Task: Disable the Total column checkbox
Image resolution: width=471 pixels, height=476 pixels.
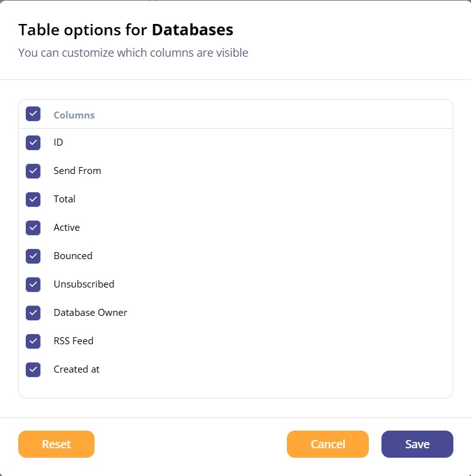Action: 33,199
